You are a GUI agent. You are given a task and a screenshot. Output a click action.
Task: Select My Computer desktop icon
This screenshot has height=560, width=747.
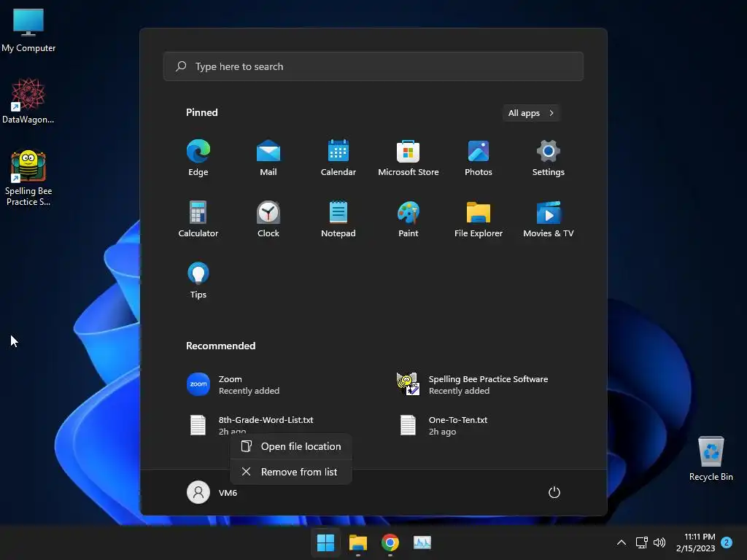click(28, 31)
